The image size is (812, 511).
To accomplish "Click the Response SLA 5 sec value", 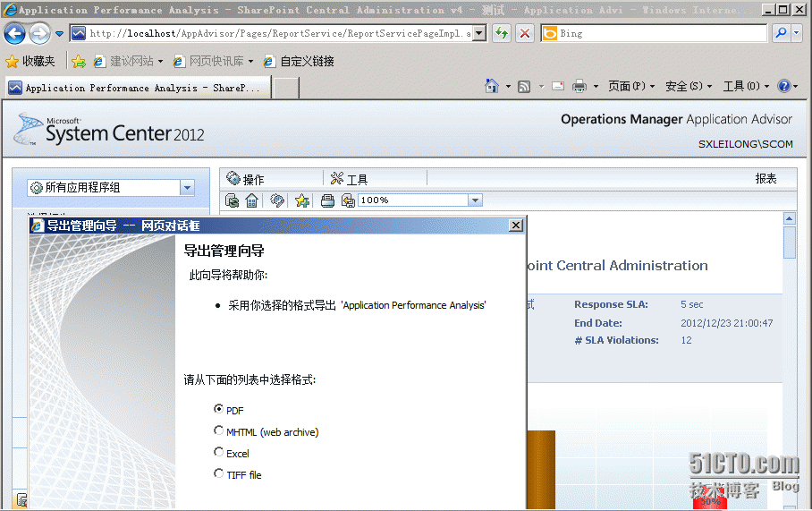I will click(x=692, y=304).
